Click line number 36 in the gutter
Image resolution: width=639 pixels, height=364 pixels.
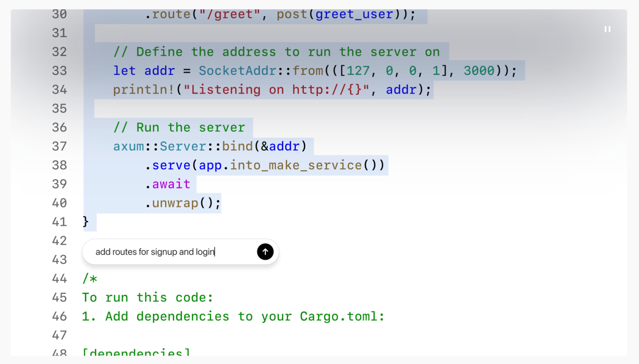point(59,127)
